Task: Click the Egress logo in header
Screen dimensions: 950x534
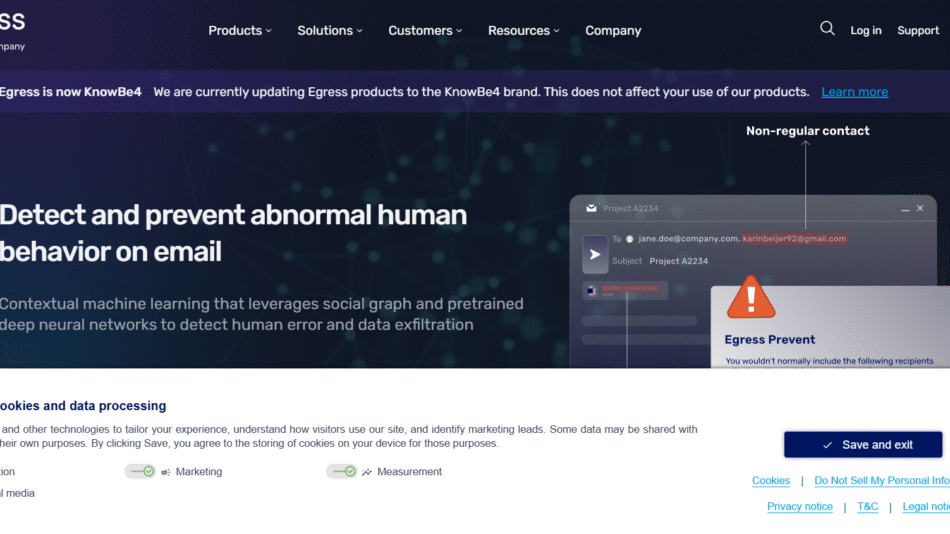Action: (13, 29)
